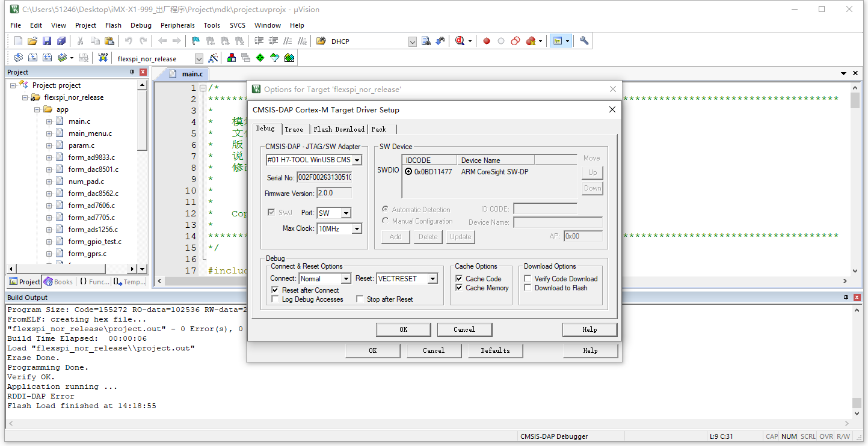
Task: Build target files from the build toolbar
Action: pyautogui.click(x=32, y=58)
